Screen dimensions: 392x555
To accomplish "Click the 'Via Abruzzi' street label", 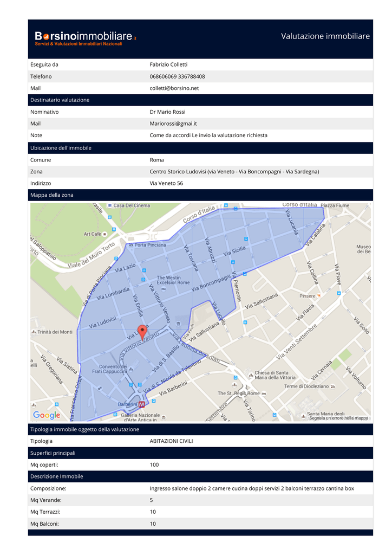I will point(210,250).
